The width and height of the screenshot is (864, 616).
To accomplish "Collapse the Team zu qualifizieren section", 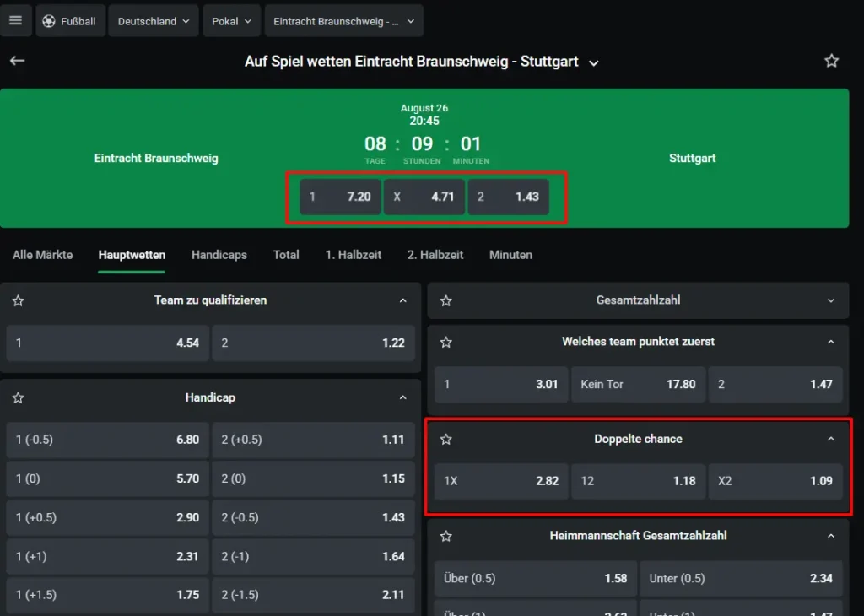I will pos(402,301).
